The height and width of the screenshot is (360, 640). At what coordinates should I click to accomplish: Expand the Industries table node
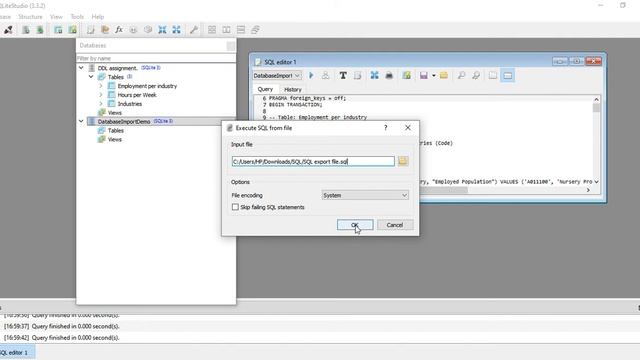coord(101,104)
